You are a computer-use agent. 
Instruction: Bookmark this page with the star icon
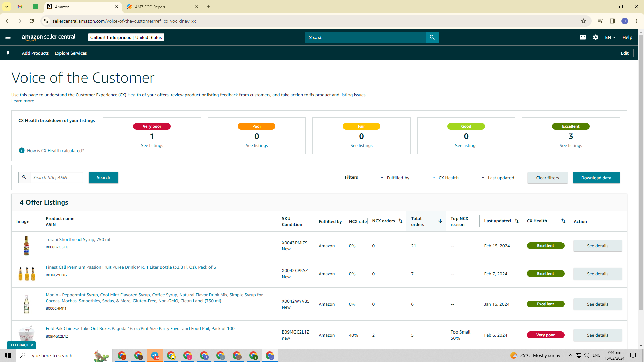[584, 21]
